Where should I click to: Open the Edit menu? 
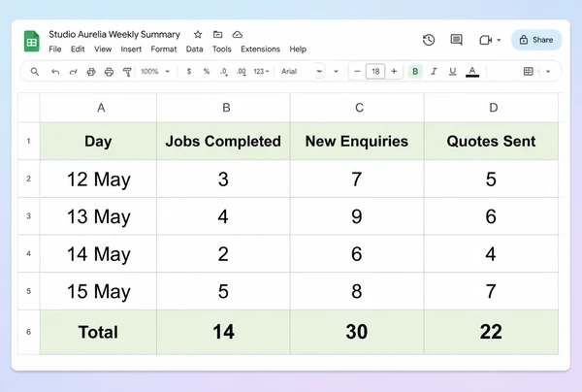[78, 49]
